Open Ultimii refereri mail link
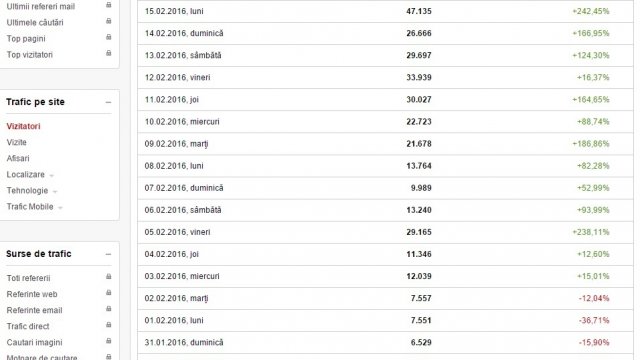Viewport: 640px width, 360px height. tap(41, 7)
